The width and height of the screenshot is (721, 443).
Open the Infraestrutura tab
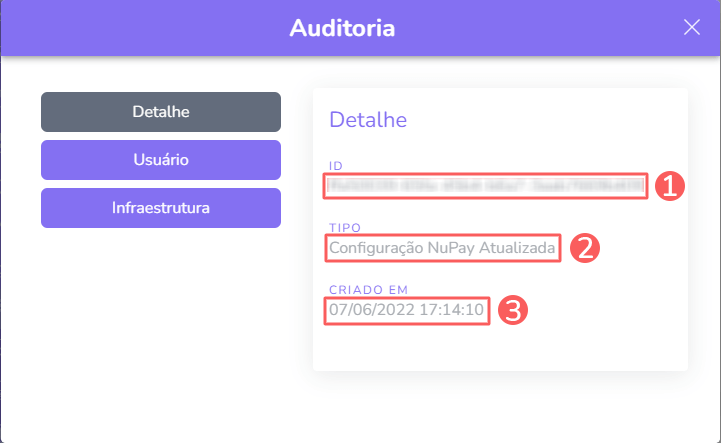point(161,208)
